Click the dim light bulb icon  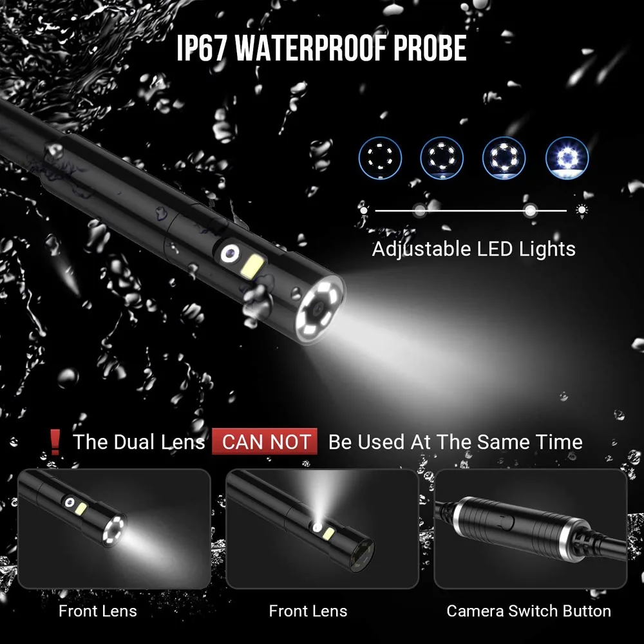[364, 211]
